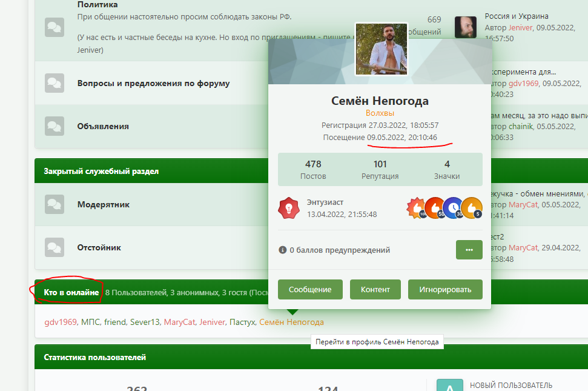Click the Отстойник forum speech-bubble icon
This screenshot has height=391, width=588.
click(55, 247)
